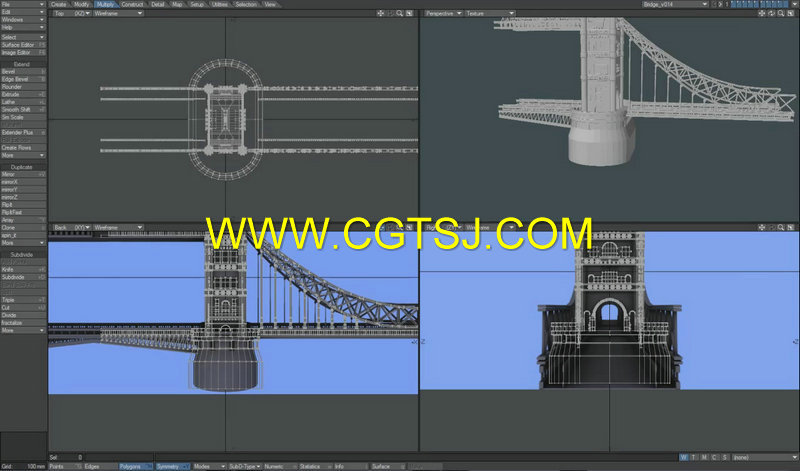Viewport: 800px width, 471px height.
Task: Toggle Points selection mode
Action: [x=65, y=466]
